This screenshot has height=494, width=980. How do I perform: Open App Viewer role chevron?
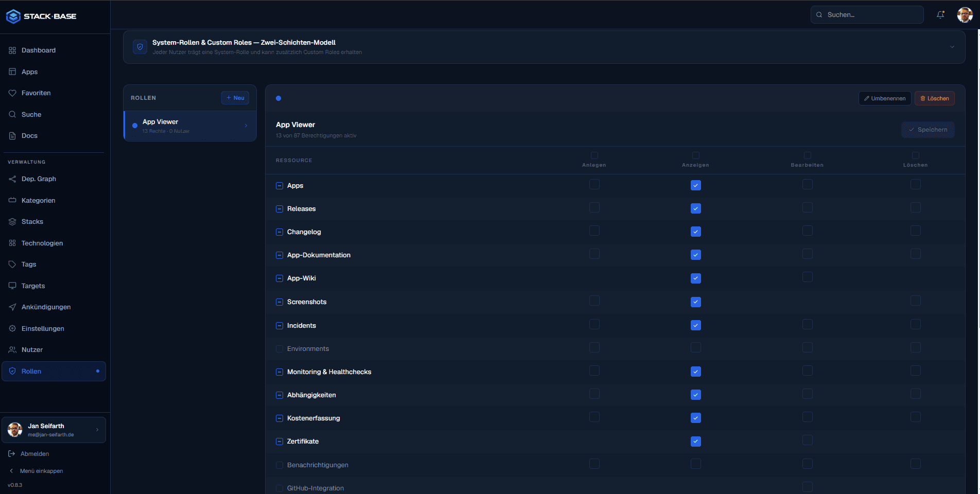pos(246,126)
